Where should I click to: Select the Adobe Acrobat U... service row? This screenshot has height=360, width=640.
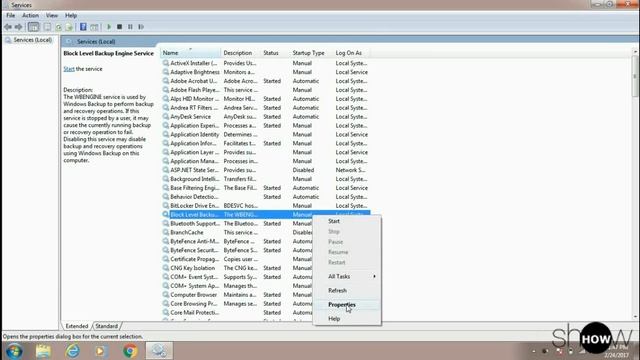click(x=265, y=81)
